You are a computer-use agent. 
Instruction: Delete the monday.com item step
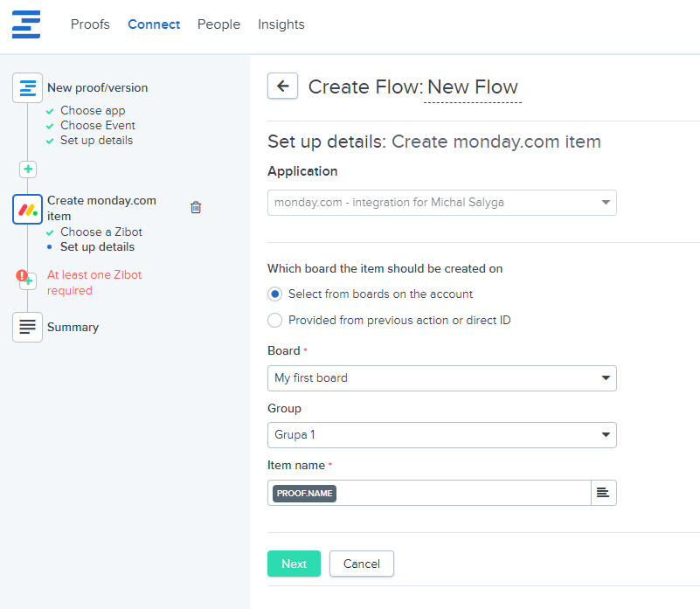pos(196,207)
